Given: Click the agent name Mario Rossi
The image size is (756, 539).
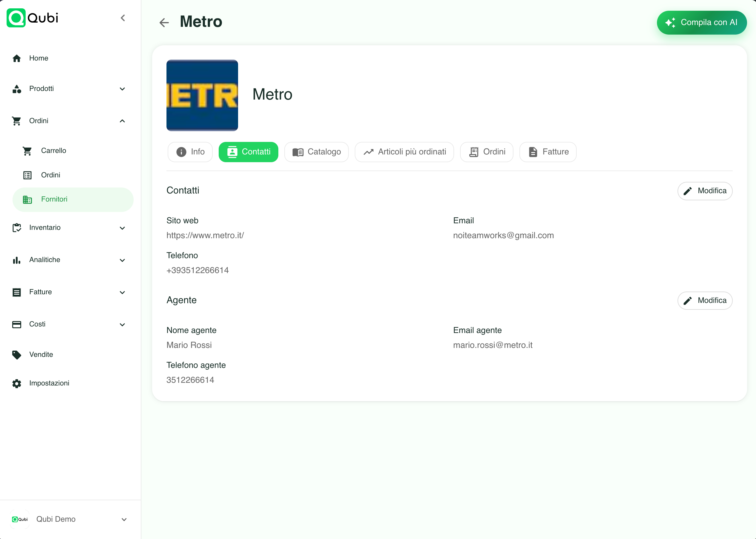Looking at the screenshot, I should tap(189, 345).
